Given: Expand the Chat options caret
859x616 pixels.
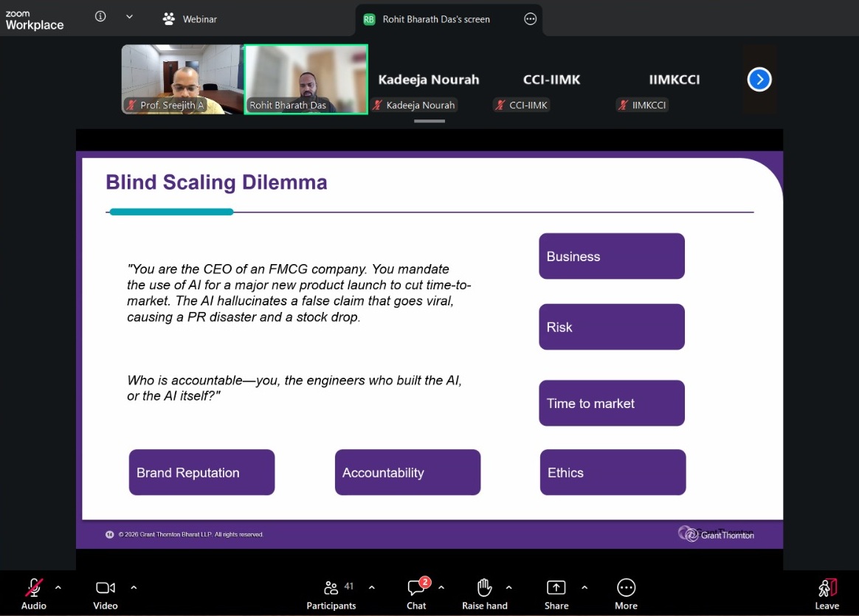Looking at the screenshot, I should click(441, 587).
